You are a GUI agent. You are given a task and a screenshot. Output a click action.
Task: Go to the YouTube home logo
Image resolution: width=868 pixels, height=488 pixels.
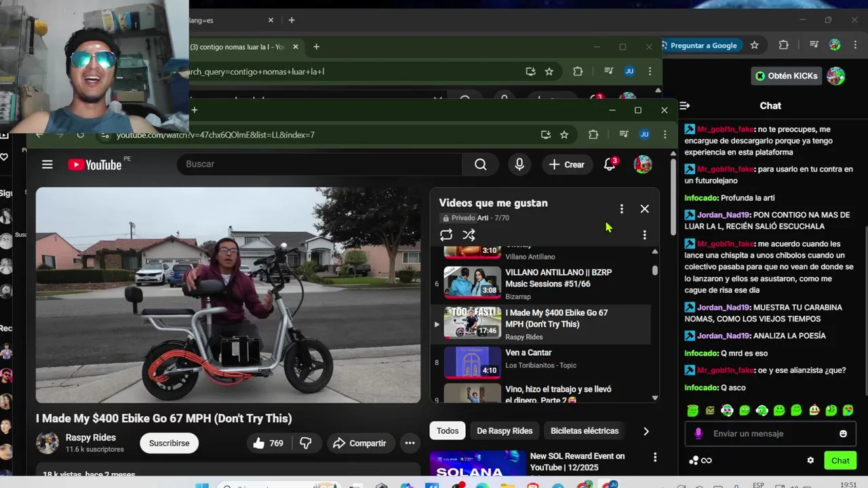click(95, 165)
